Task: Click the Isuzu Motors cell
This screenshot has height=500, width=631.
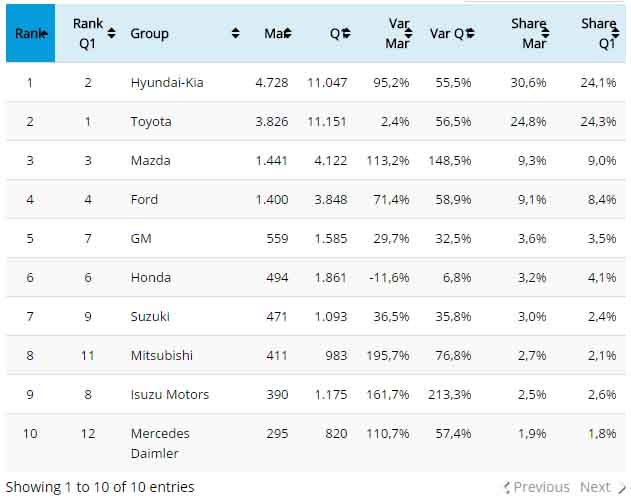Action: 170,394
